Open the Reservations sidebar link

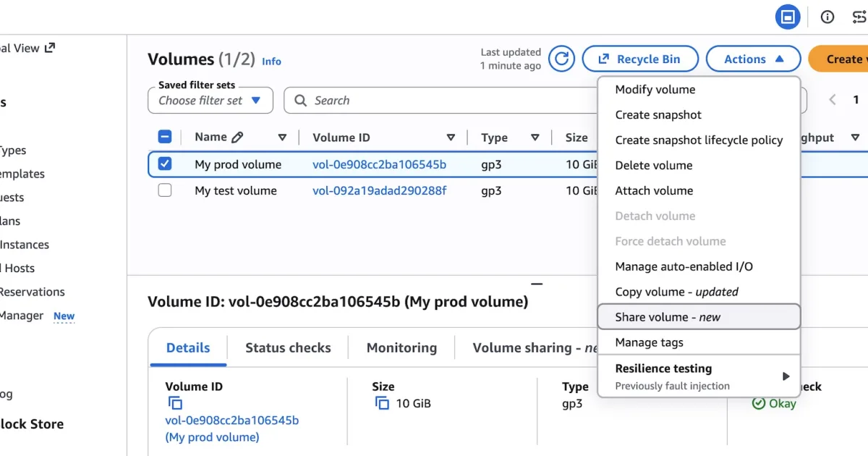(33, 292)
